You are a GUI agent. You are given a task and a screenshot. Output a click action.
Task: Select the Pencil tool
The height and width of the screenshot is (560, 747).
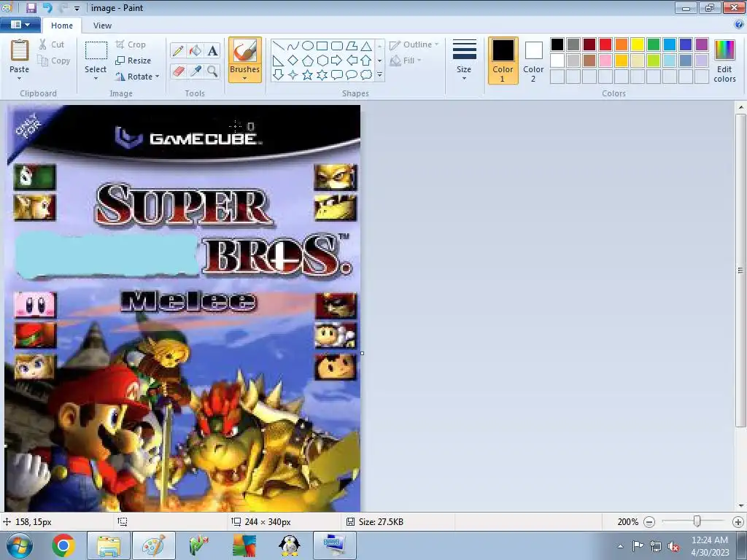coord(178,50)
